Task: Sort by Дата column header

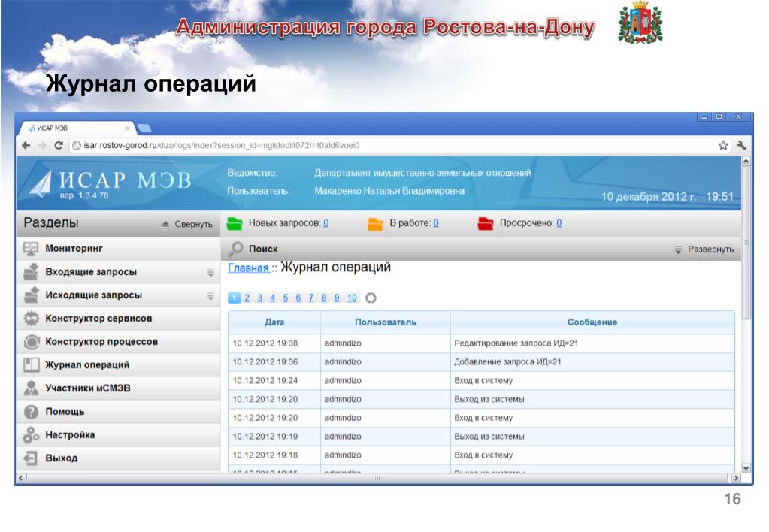Action: [274, 322]
